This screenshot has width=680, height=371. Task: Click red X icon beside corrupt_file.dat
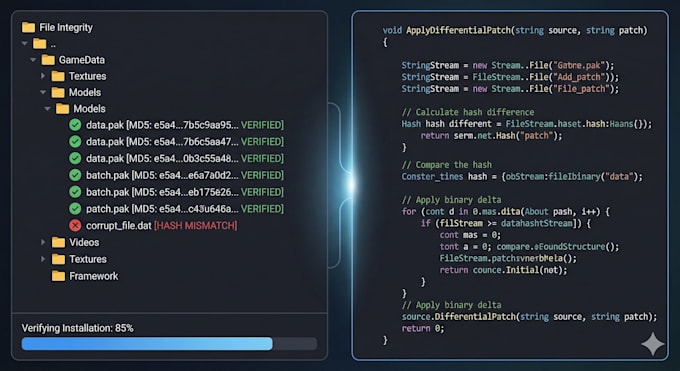75,226
